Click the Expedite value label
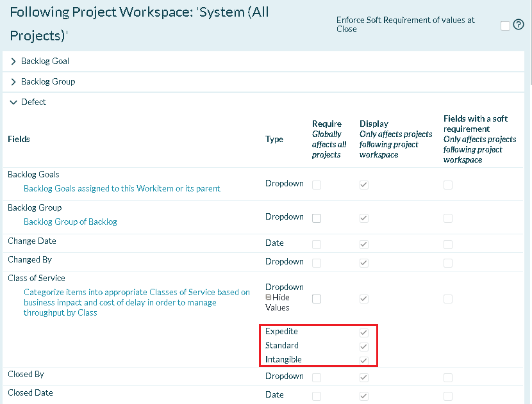Viewport: 532px width, 404px height. pyautogui.click(x=281, y=331)
